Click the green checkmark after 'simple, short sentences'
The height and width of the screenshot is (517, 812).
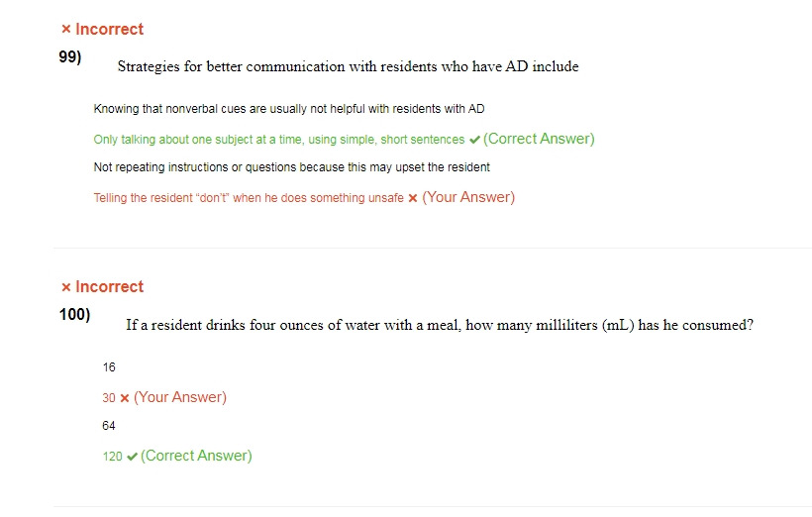tap(474, 140)
